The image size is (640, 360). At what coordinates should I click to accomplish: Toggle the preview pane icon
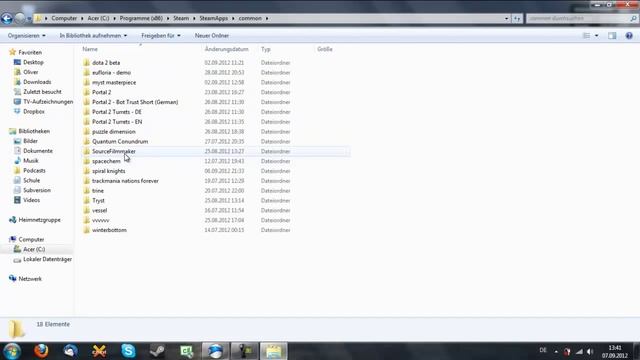(612, 36)
